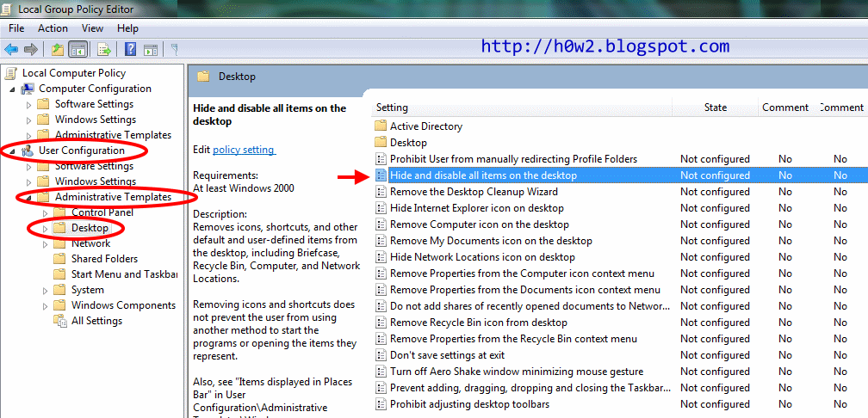Click Not configured state for Turn off Aero Shake
Screen dimensions: 868x418
[715, 372]
